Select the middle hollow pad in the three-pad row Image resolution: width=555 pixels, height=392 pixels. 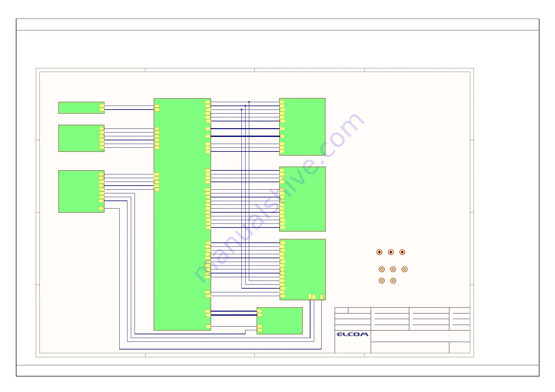(393, 269)
